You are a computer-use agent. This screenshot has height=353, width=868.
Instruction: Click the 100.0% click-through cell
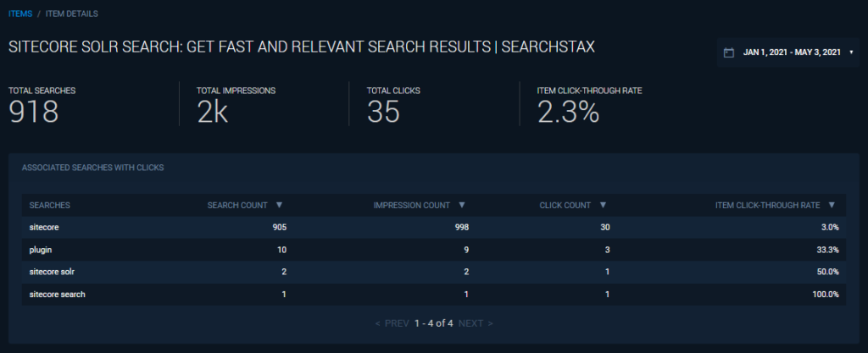coord(826,295)
